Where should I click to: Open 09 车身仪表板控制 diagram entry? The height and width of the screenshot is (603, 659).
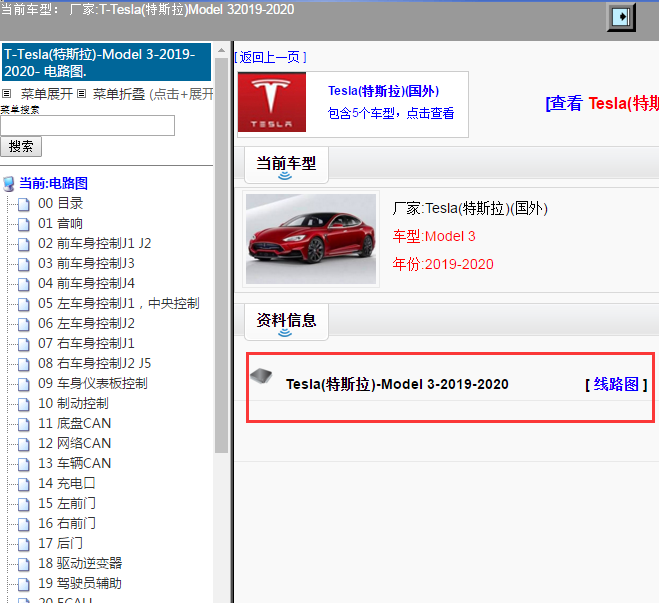pos(92,384)
